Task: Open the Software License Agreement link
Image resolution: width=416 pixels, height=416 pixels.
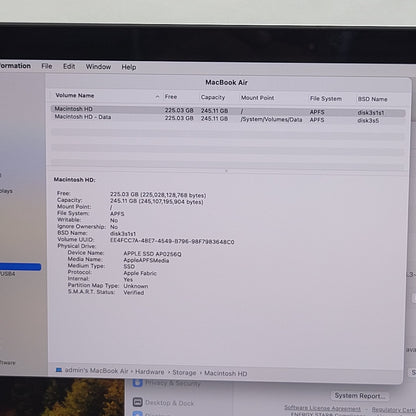Action: tap(322, 408)
